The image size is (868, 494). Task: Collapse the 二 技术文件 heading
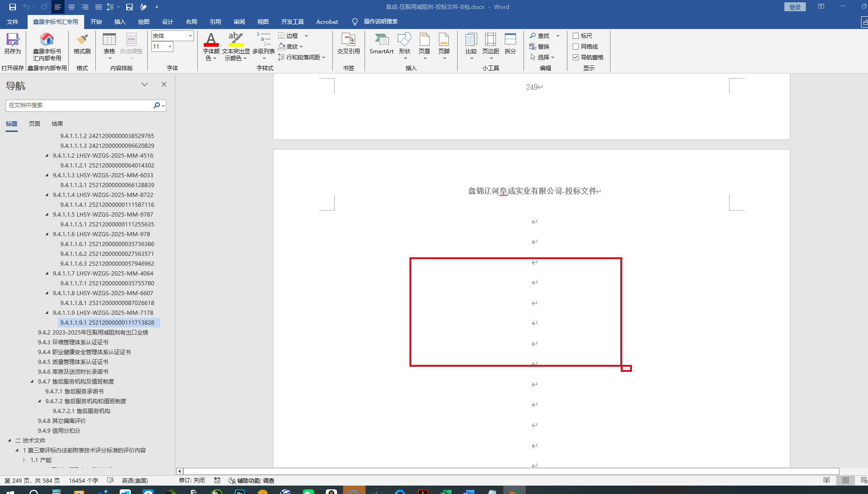point(9,440)
